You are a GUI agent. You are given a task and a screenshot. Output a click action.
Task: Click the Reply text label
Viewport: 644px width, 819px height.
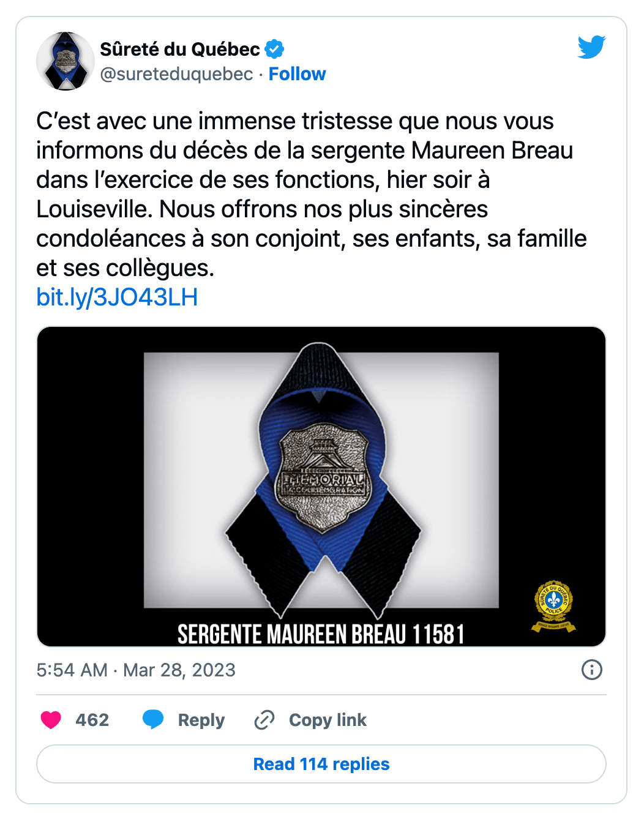[201, 720]
